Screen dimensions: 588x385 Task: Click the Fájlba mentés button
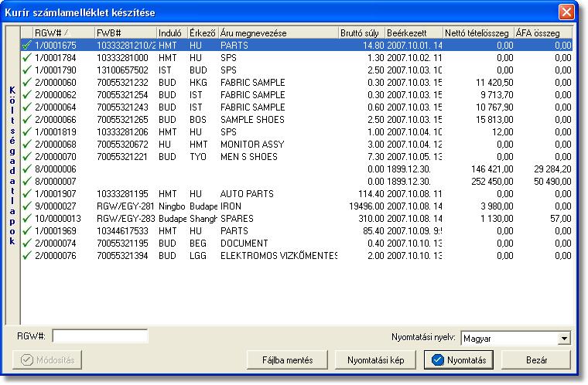pos(287,360)
